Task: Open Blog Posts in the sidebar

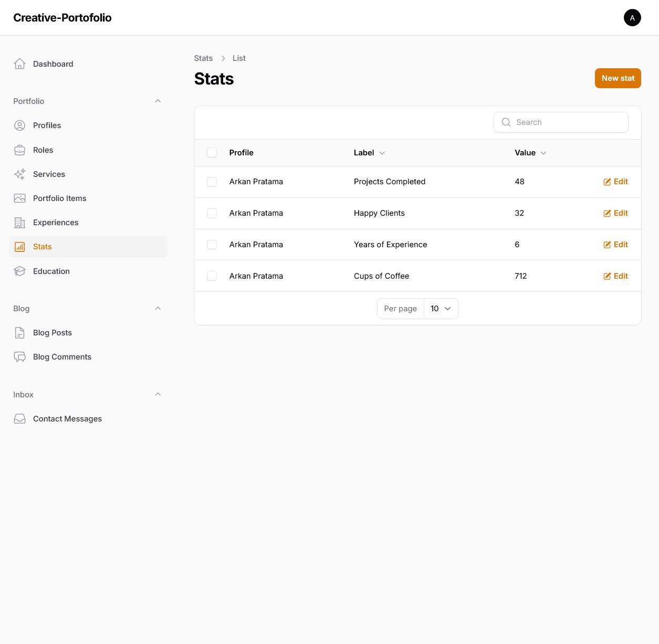Action: pos(53,333)
